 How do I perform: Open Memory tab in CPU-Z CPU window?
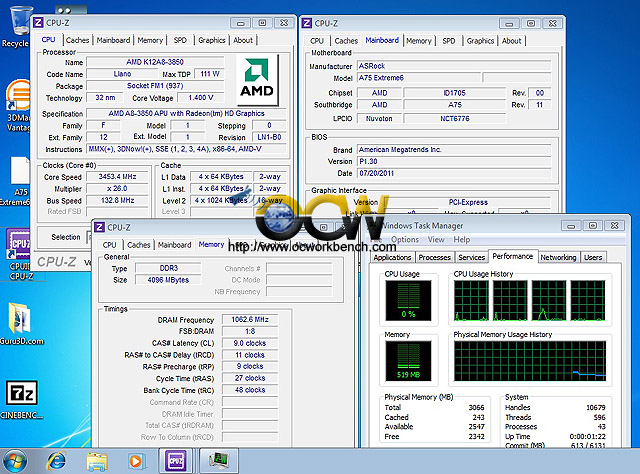click(x=150, y=40)
